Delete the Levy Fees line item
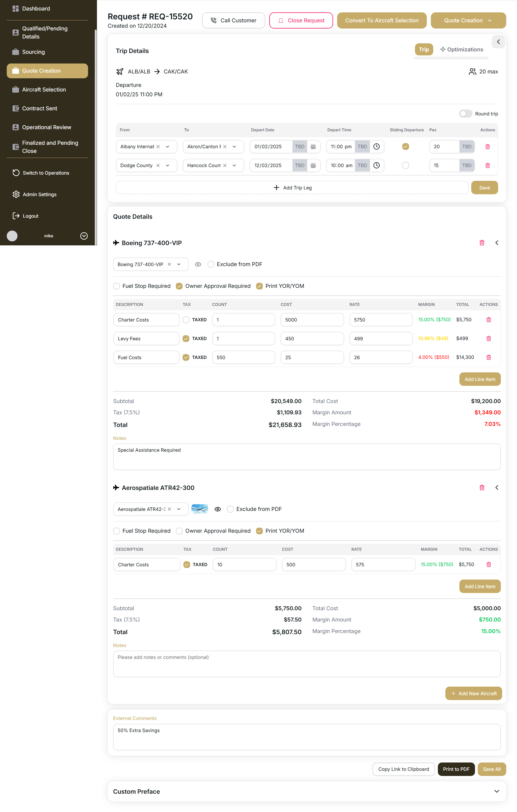517x812 pixels. pos(488,338)
